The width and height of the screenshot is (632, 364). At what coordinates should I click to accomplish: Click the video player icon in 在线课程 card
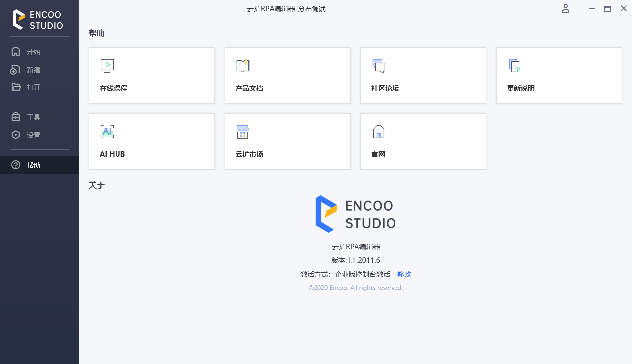107,66
